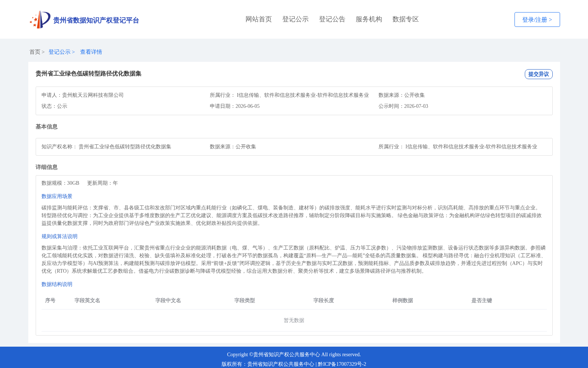
Task: Click 公示时间：2026-07-03 text
Action: (403, 106)
